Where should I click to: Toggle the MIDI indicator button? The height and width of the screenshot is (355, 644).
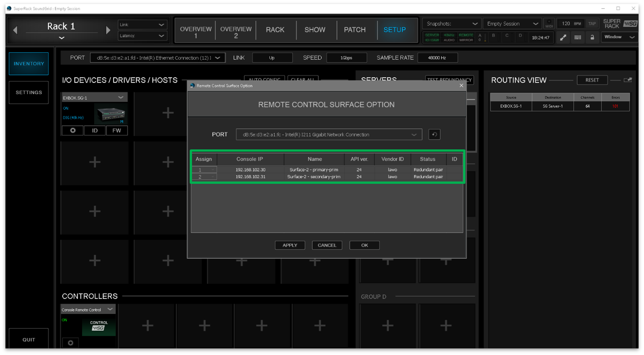(549, 24)
